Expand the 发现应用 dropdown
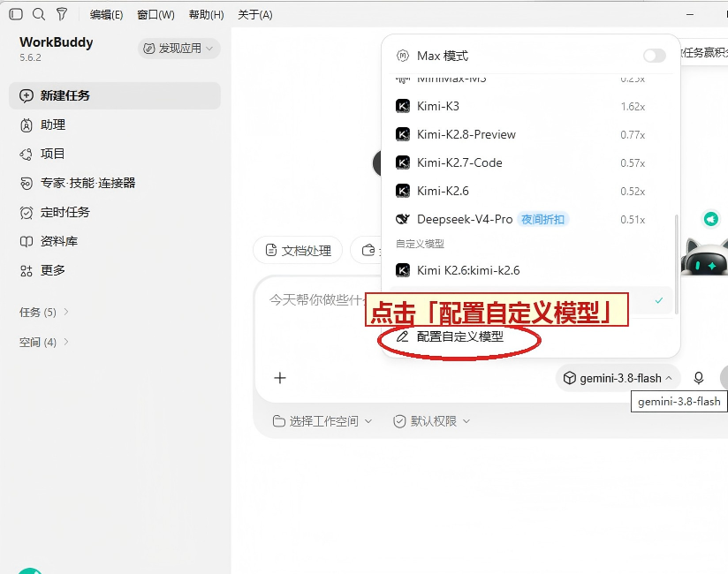 [x=178, y=49]
